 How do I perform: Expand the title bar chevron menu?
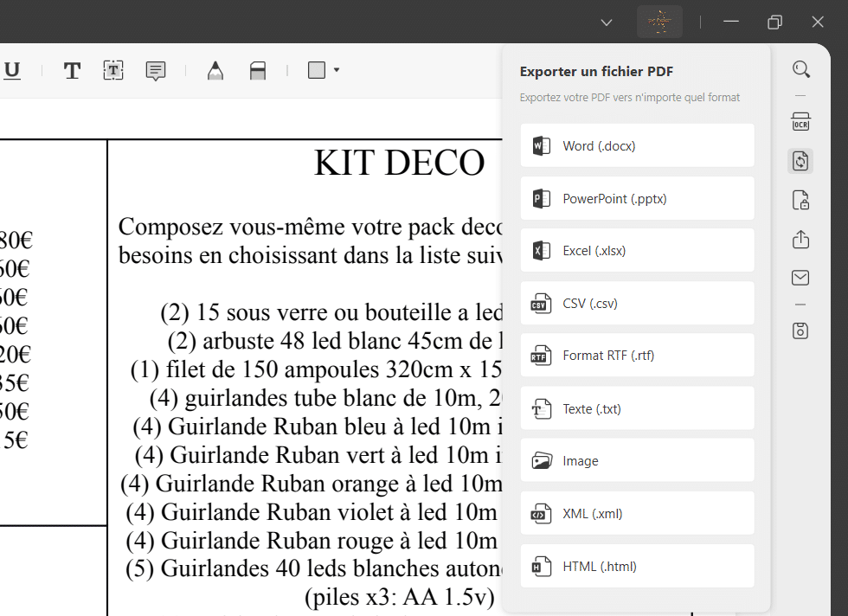tap(607, 22)
